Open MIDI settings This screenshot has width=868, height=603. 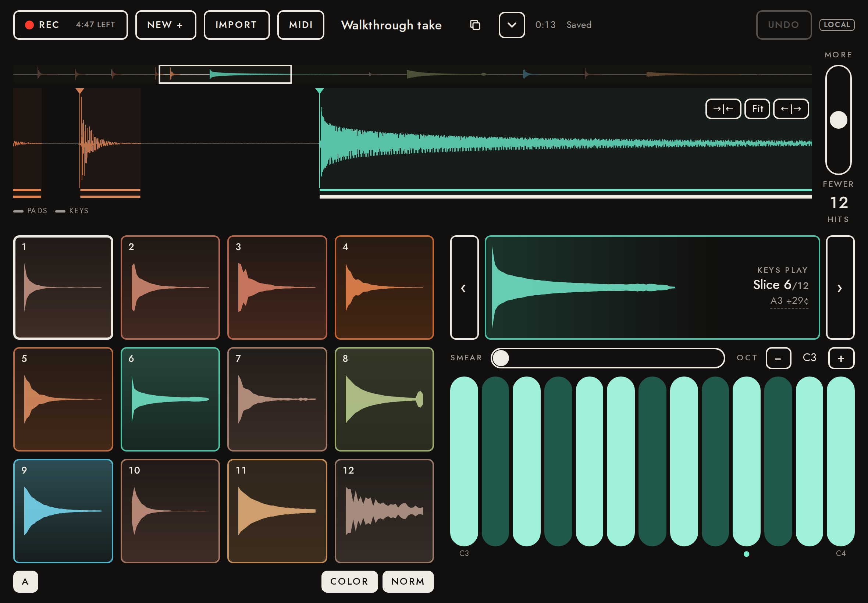(301, 25)
